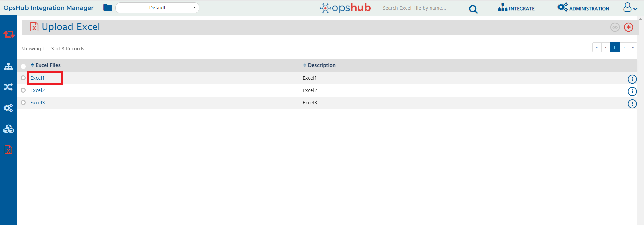This screenshot has height=225, width=644.
Task: Open the Default project dropdown
Action: point(157,8)
